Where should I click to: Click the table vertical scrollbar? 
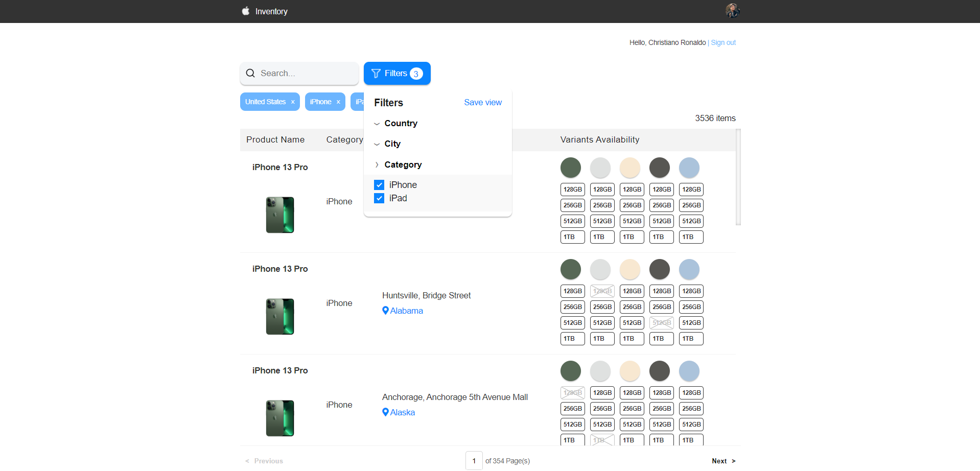click(738, 177)
